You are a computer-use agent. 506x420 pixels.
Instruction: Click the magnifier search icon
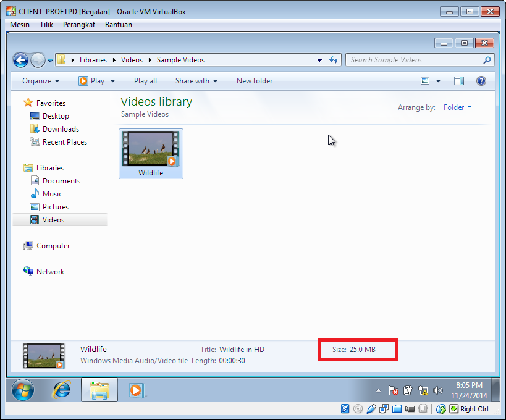(487, 60)
